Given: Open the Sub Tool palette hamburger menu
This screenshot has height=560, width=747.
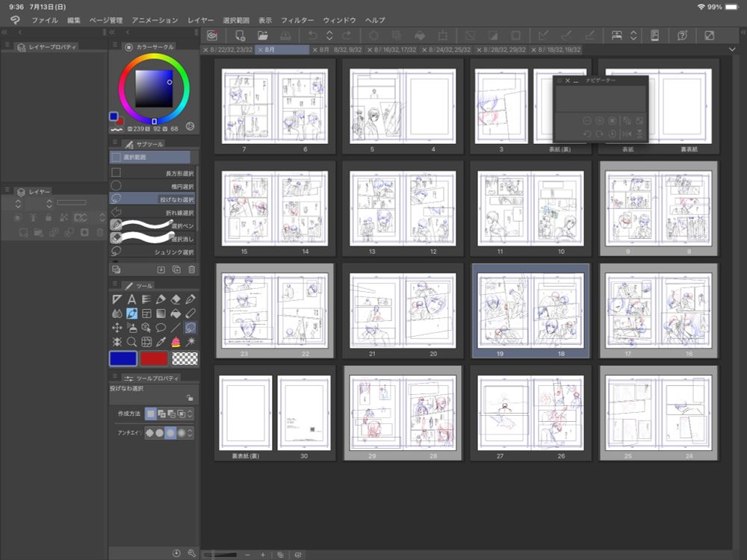Looking at the screenshot, I should (115, 143).
